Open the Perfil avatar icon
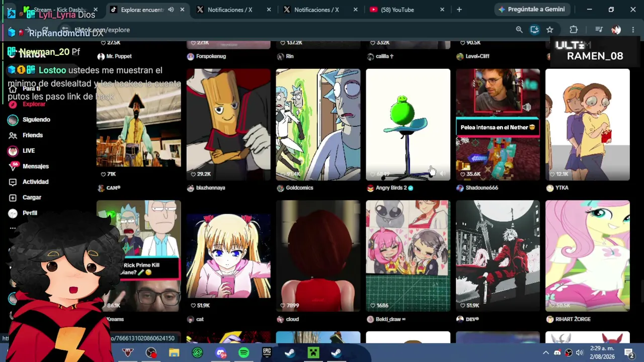644x362 pixels. click(13, 213)
